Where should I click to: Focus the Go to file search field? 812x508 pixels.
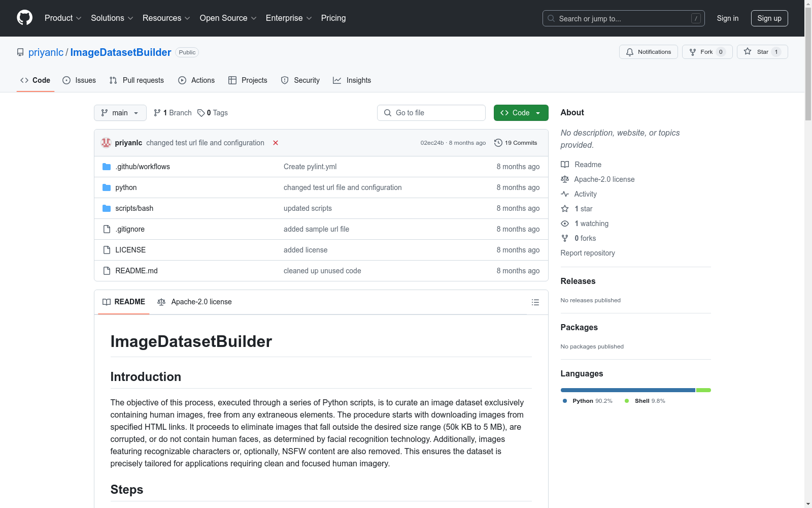(x=431, y=113)
